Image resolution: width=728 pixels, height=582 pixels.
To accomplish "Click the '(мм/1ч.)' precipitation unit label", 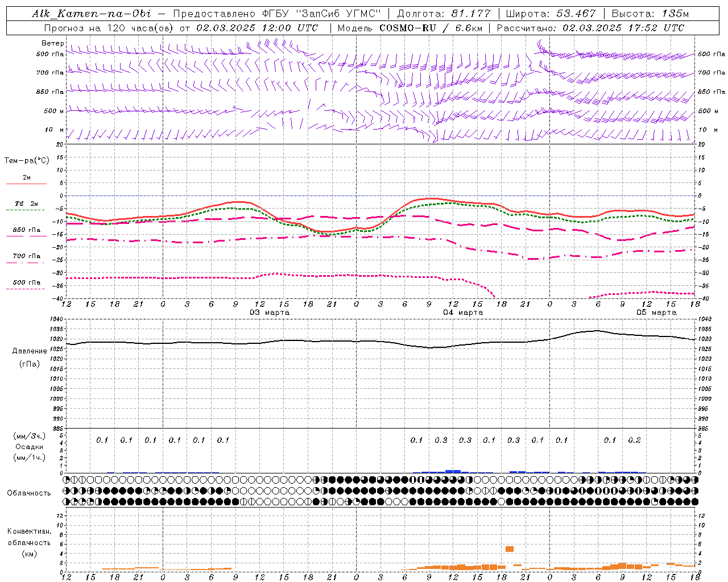I will [30, 458].
